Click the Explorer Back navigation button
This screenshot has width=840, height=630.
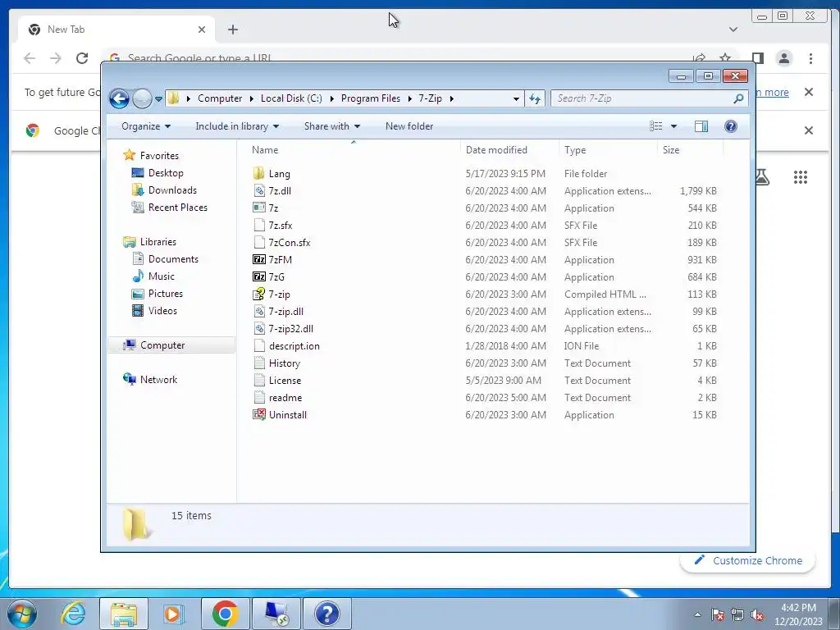point(119,98)
